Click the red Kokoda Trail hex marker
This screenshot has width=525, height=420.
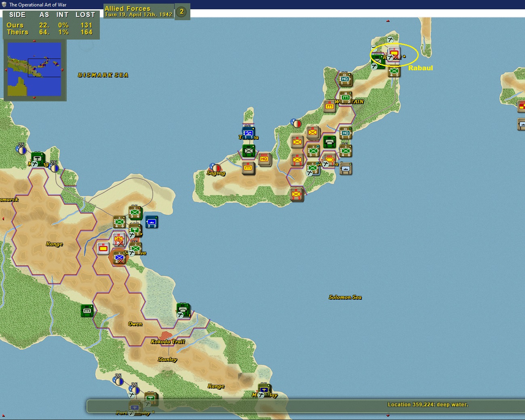[166, 336]
